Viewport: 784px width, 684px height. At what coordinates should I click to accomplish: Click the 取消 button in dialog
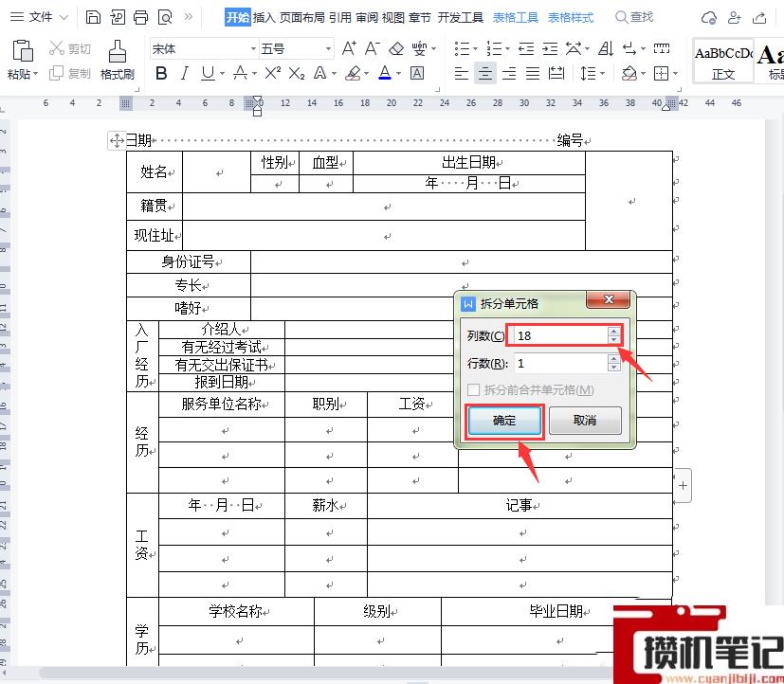point(585,421)
